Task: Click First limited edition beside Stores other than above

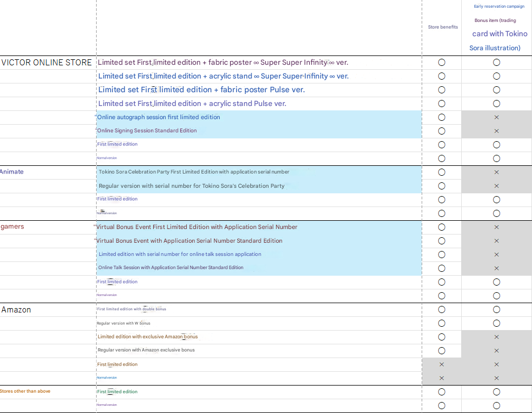Action: coord(117,392)
